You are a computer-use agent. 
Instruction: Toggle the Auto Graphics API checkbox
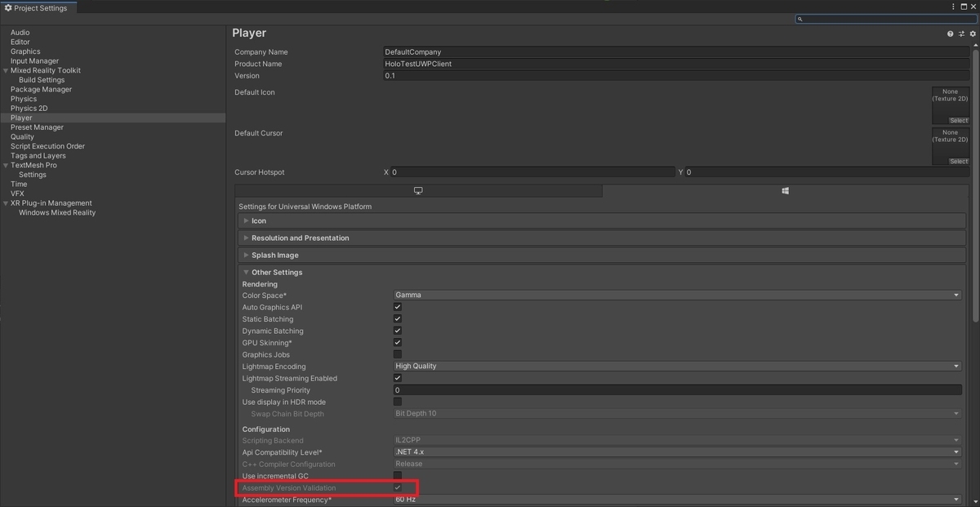click(398, 307)
